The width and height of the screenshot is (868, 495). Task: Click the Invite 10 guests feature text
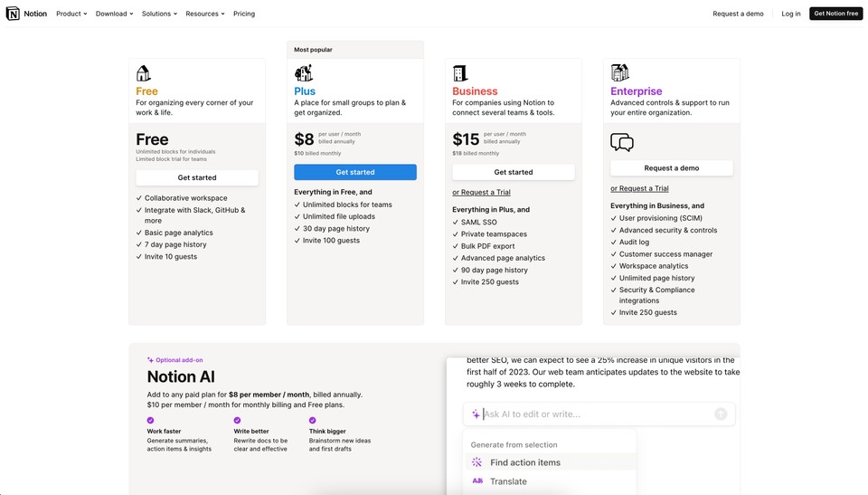pos(171,257)
